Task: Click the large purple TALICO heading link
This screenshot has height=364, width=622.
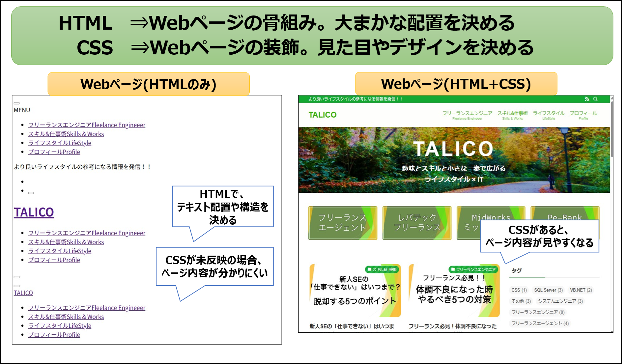Action: [x=34, y=212]
